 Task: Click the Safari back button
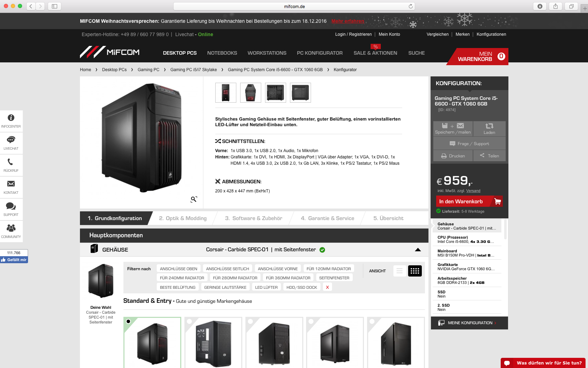tap(31, 6)
